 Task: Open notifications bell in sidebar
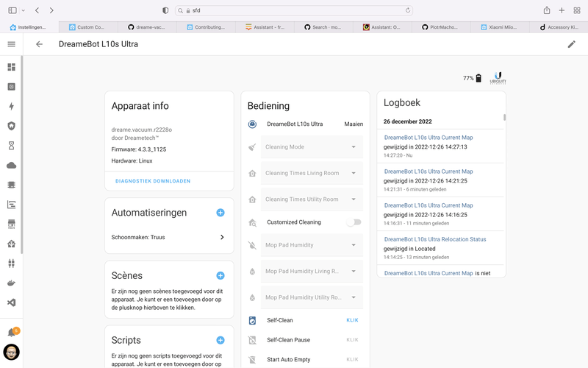click(12, 332)
